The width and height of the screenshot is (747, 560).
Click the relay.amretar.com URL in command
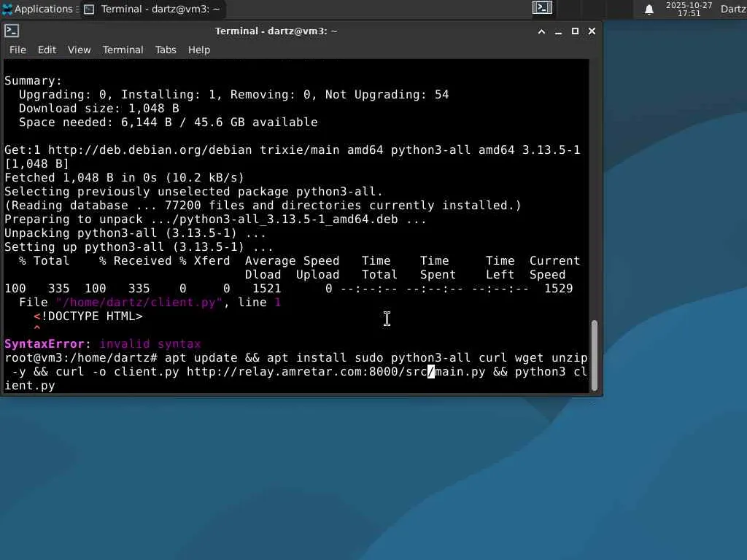pos(336,371)
